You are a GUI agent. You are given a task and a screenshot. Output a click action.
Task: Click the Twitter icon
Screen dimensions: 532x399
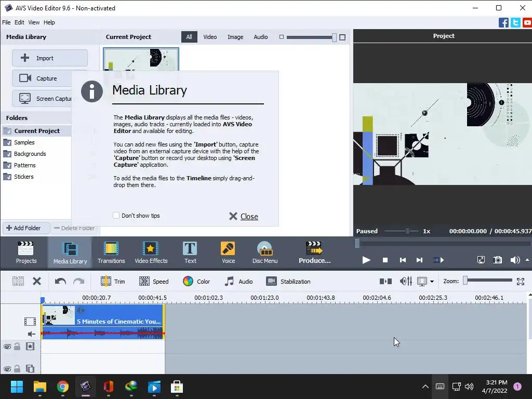tap(515, 23)
